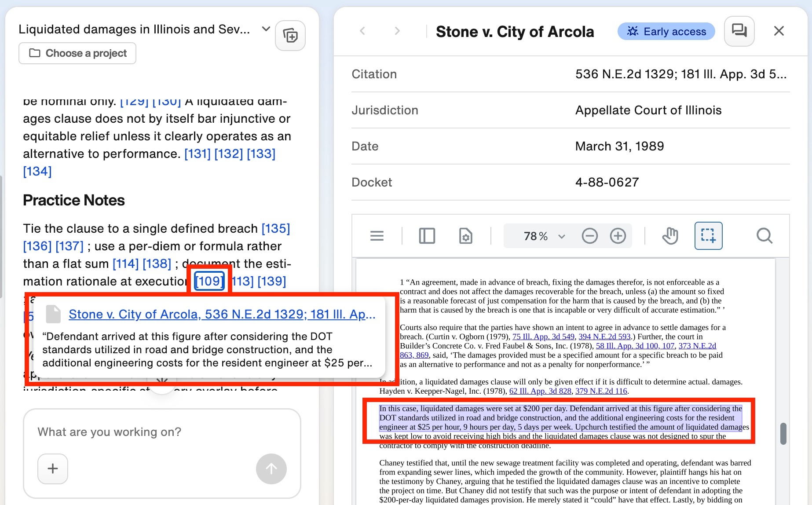Click the Appellate Court of Illinois jurisdiction value
Image resolution: width=812 pixels, height=505 pixels.
pyautogui.click(x=648, y=110)
